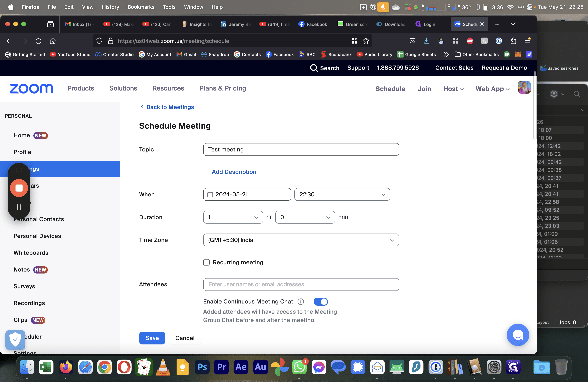Screen dimensions: 588x382
Task: Open the Zoom chat bubble assistant
Action: pyautogui.click(x=518, y=335)
